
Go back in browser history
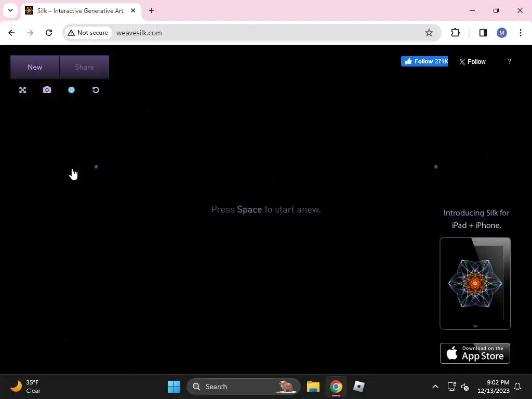click(11, 33)
